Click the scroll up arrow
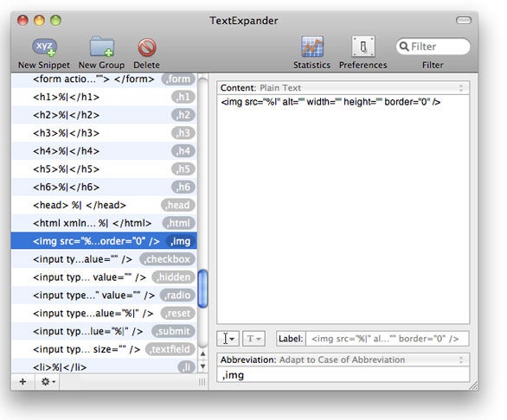 tap(202, 353)
